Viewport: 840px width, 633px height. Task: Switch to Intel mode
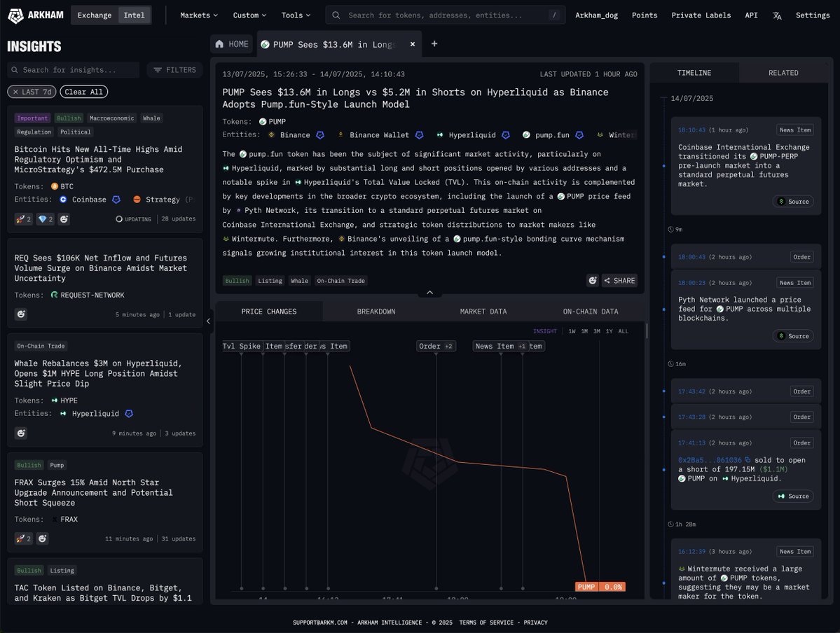(134, 15)
